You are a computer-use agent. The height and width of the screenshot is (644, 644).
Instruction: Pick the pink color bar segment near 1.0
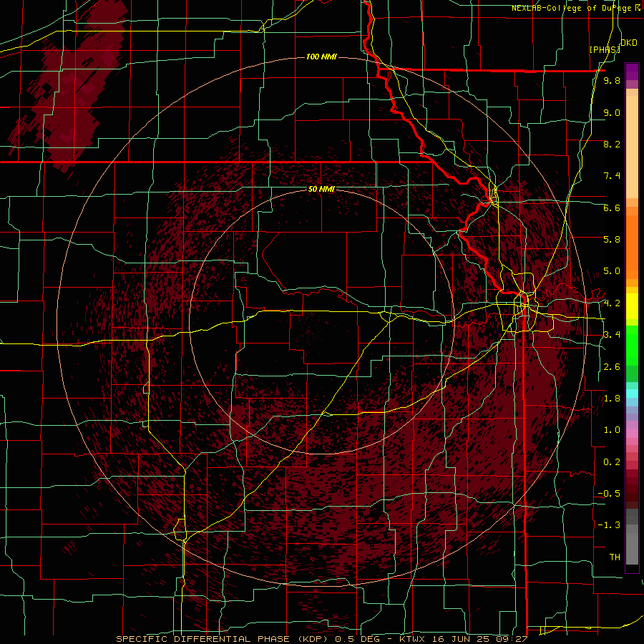pos(632,434)
